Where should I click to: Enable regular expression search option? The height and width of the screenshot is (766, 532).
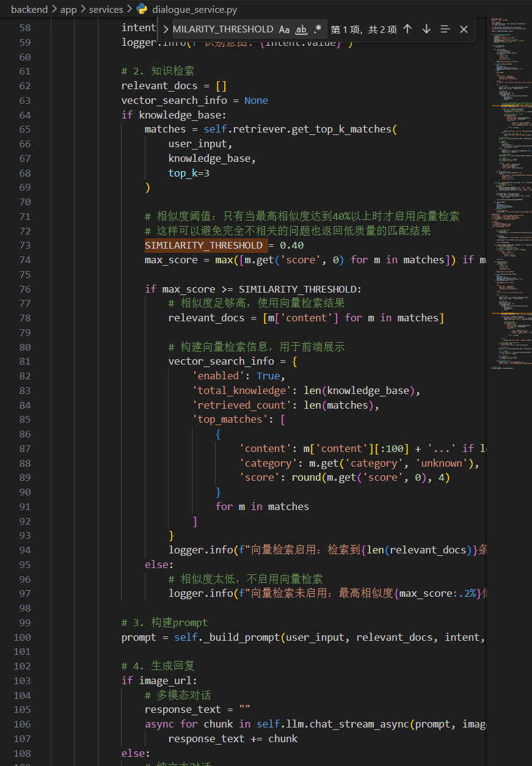pyautogui.click(x=318, y=29)
